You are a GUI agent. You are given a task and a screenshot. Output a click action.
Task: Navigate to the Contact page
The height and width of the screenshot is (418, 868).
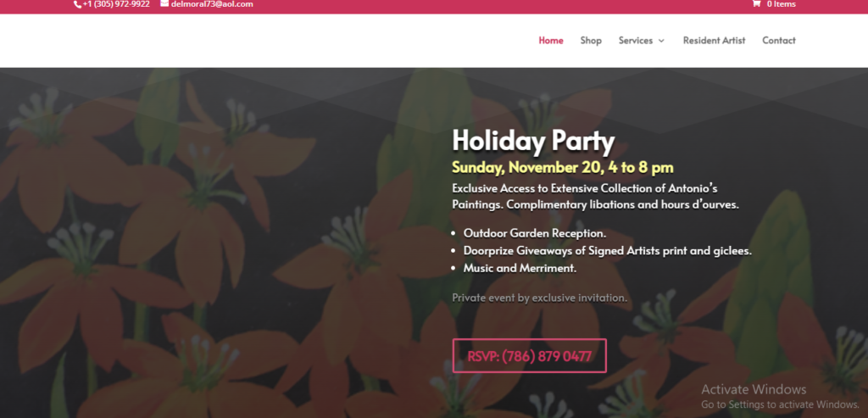point(779,41)
